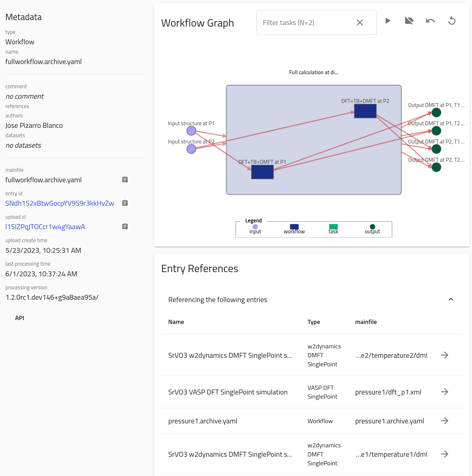Open the entry id link SNdh1S2xBtwGocpYV9S9r3kkHvZw
Viewport: 472px width, 476px height.
[x=60, y=203]
